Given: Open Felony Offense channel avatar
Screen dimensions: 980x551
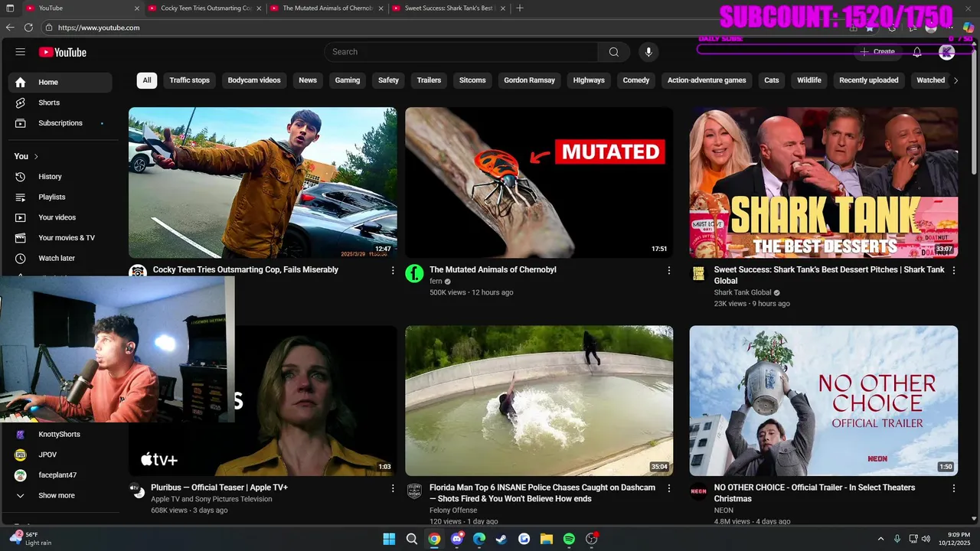Looking at the screenshot, I should coord(414,491).
